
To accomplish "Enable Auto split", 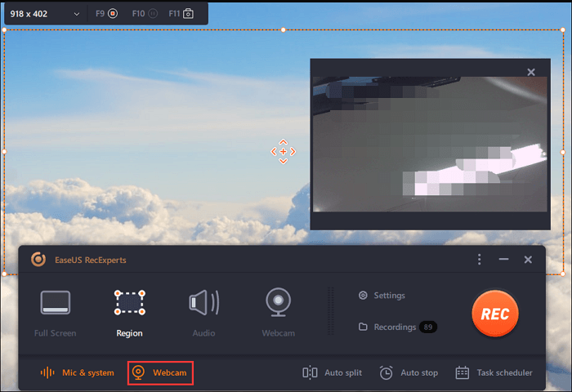I will [333, 372].
